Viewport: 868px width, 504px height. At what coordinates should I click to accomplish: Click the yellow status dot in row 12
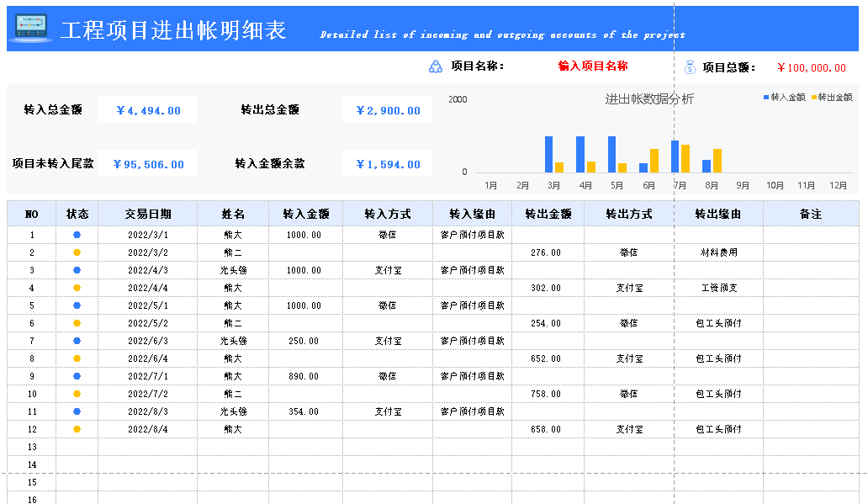(77, 429)
